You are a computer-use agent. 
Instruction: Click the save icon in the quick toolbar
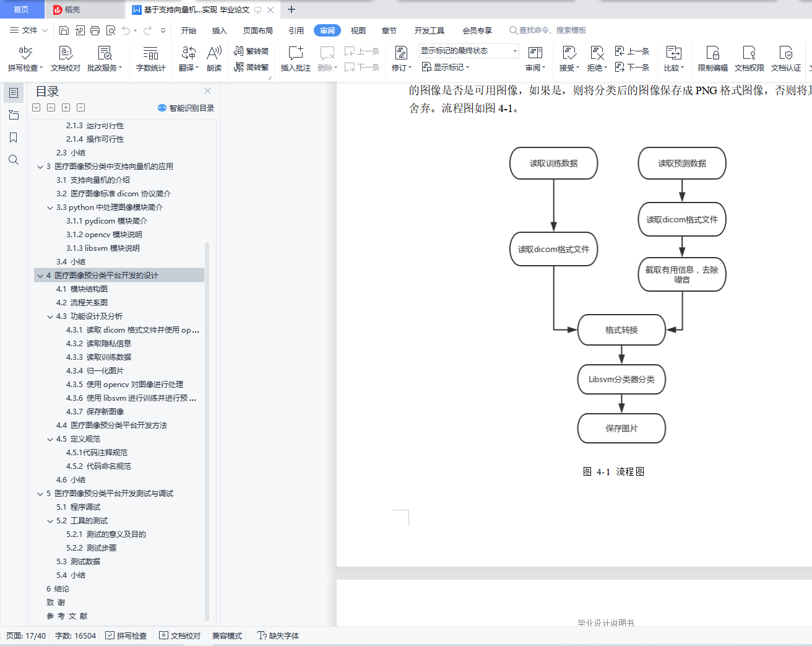(64, 30)
